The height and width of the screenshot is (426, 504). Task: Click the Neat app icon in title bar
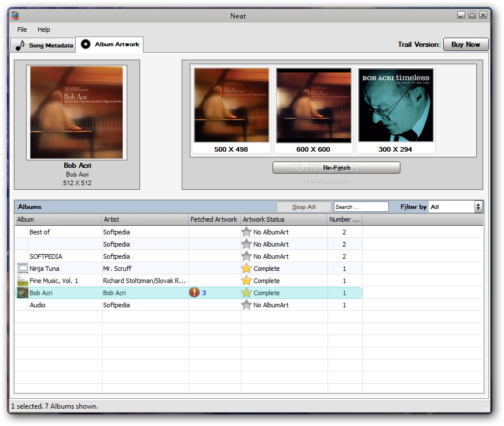(x=15, y=16)
